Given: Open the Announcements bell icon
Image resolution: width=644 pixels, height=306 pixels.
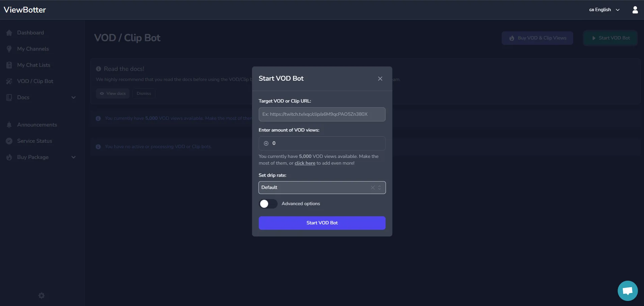Looking at the screenshot, I should click(9, 124).
